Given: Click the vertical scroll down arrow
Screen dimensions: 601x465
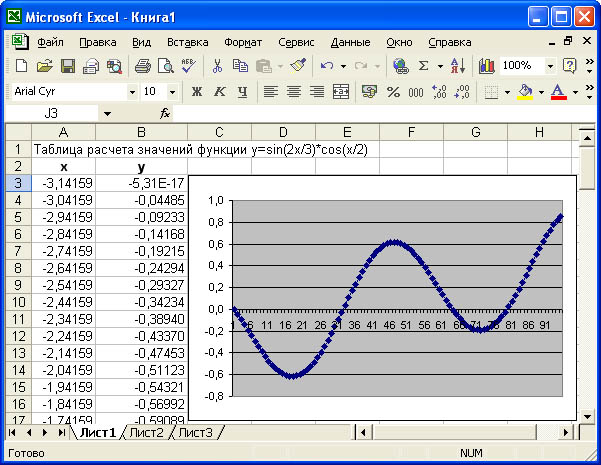Looking at the screenshot, I should pyautogui.click(x=586, y=416).
